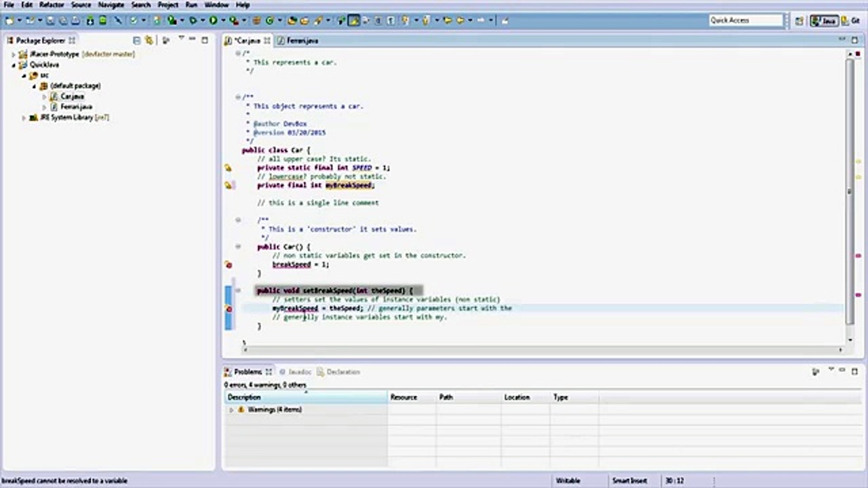
Task: Click the Debug bug icon in toolbar
Action: 193,20
